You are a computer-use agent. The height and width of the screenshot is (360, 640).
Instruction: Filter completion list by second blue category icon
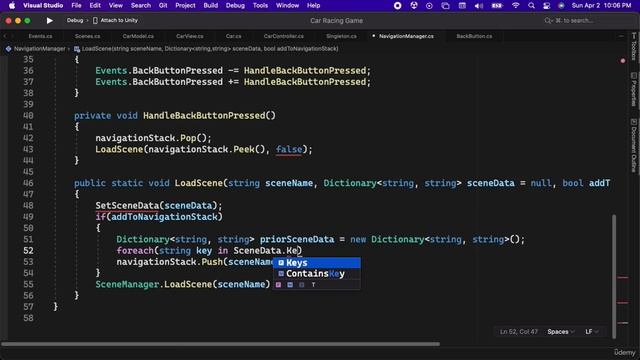[x=290, y=285]
